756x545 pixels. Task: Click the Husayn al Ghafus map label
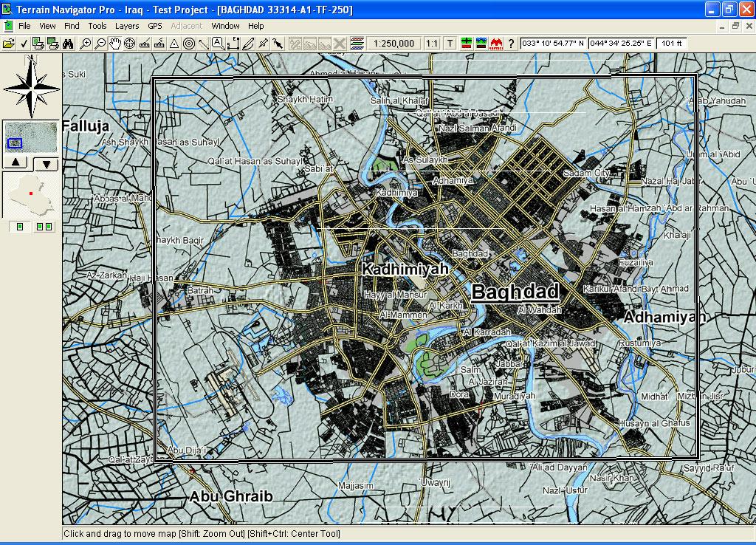coord(654,423)
